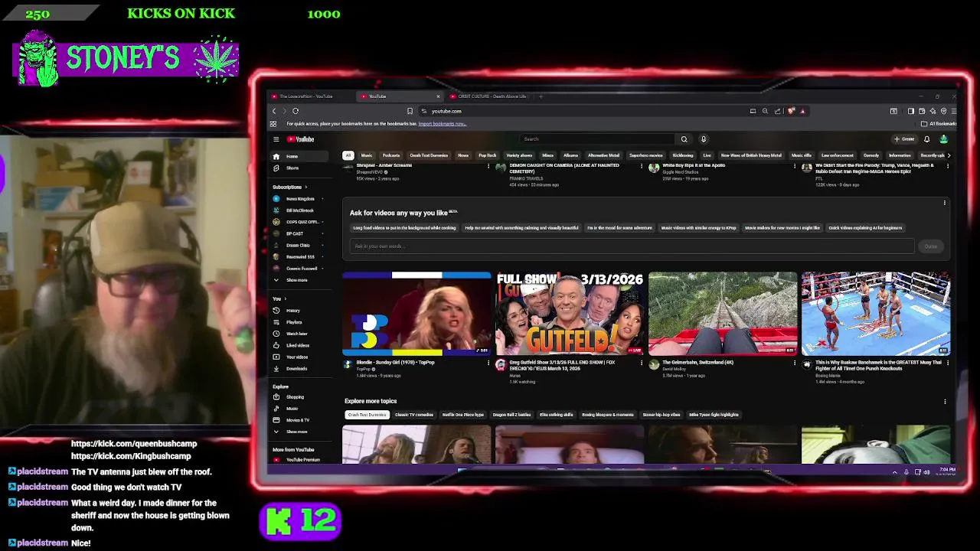Open the Brave wallet icon
The image size is (980, 551).
point(922,111)
